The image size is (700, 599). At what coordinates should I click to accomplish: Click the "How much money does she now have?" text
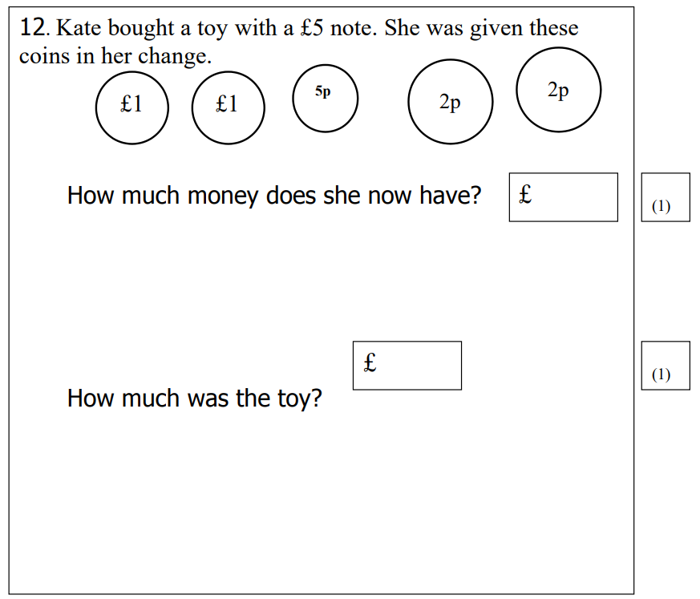click(274, 196)
